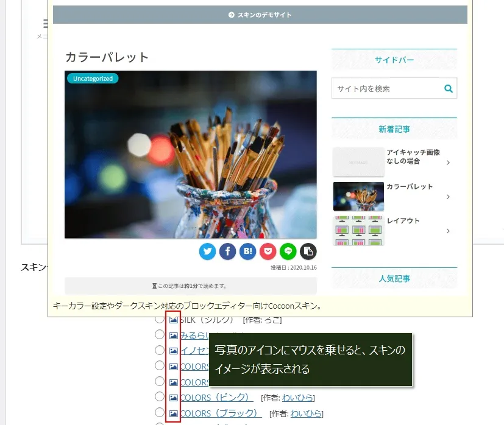Click author link わいひら beside COLORS（ピンク）
Screen dimensions: 504x425
pyautogui.click(x=298, y=398)
